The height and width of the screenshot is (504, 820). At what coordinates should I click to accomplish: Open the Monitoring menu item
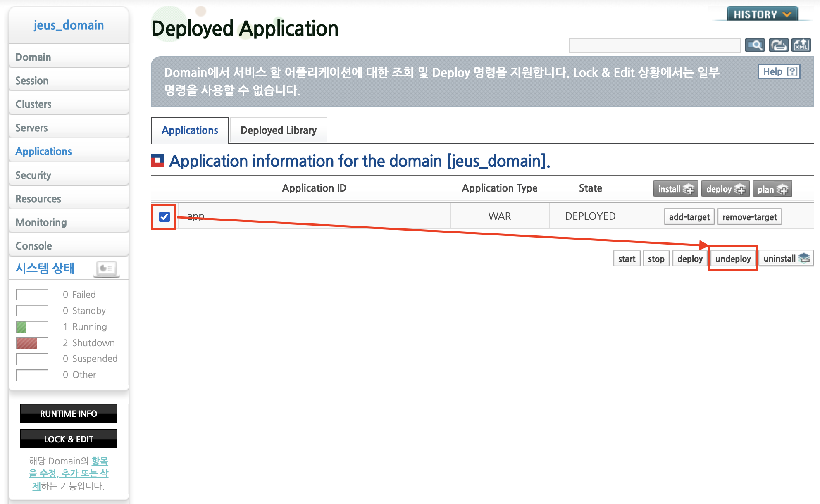41,223
